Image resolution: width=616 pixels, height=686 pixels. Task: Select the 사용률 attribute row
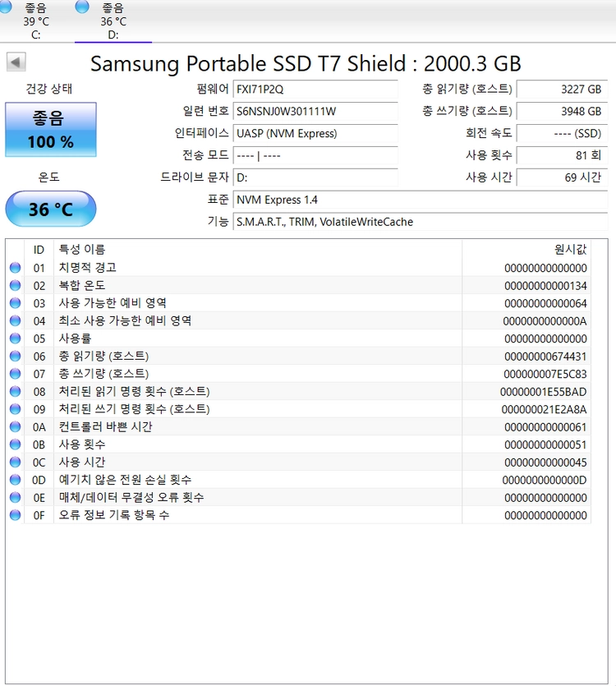[x=298, y=338]
